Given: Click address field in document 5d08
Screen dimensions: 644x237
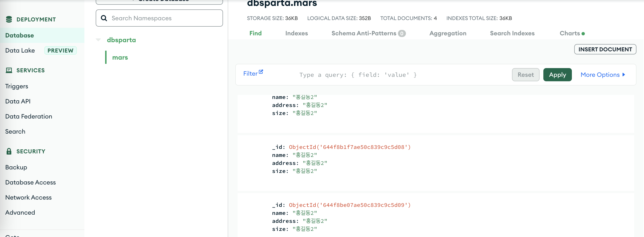Looking at the screenshot, I should click(300, 163).
